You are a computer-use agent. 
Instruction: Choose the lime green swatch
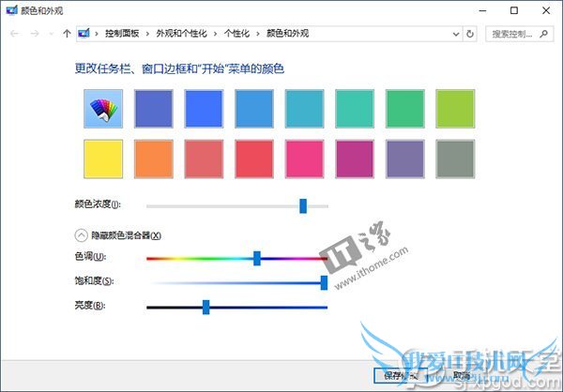pyautogui.click(x=455, y=109)
